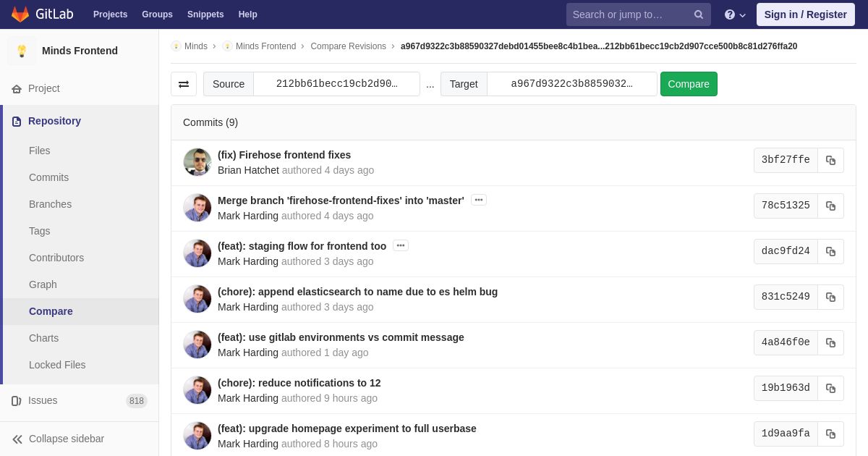
Task: Click Brian Hatchet author link
Action: [x=248, y=170]
